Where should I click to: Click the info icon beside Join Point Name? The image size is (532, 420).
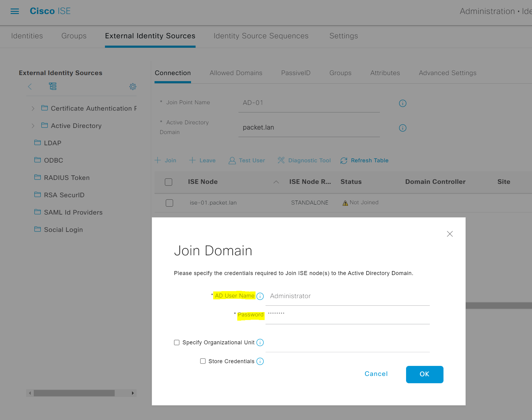click(x=402, y=103)
